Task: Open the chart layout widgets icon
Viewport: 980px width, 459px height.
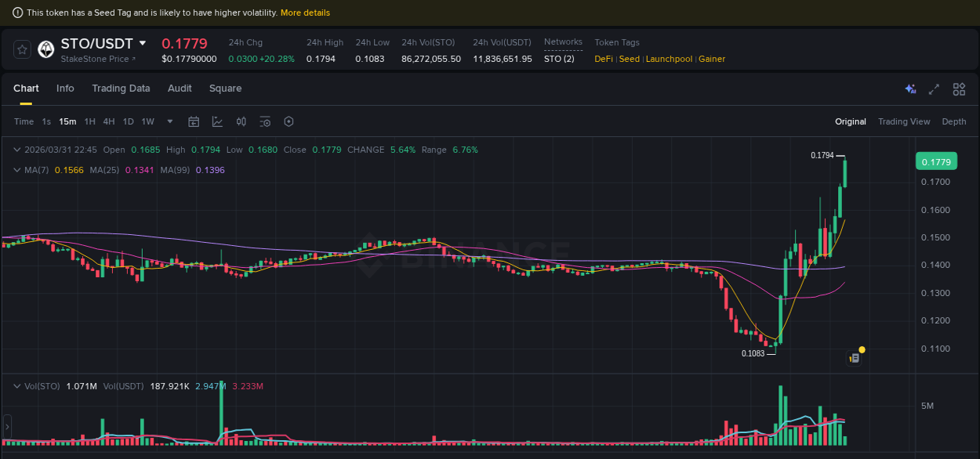Action: coord(959,89)
